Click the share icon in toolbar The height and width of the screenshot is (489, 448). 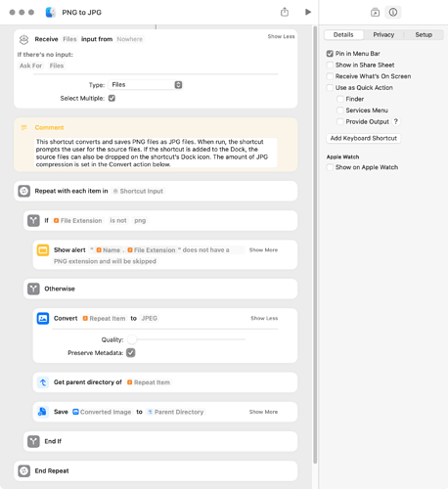[x=285, y=12]
